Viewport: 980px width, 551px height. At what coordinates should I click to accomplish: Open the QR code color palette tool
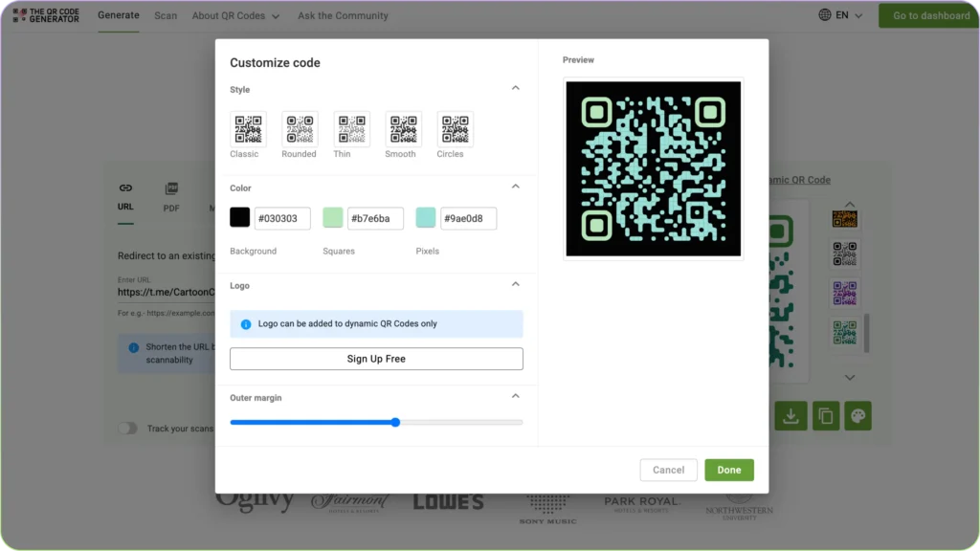[857, 416]
